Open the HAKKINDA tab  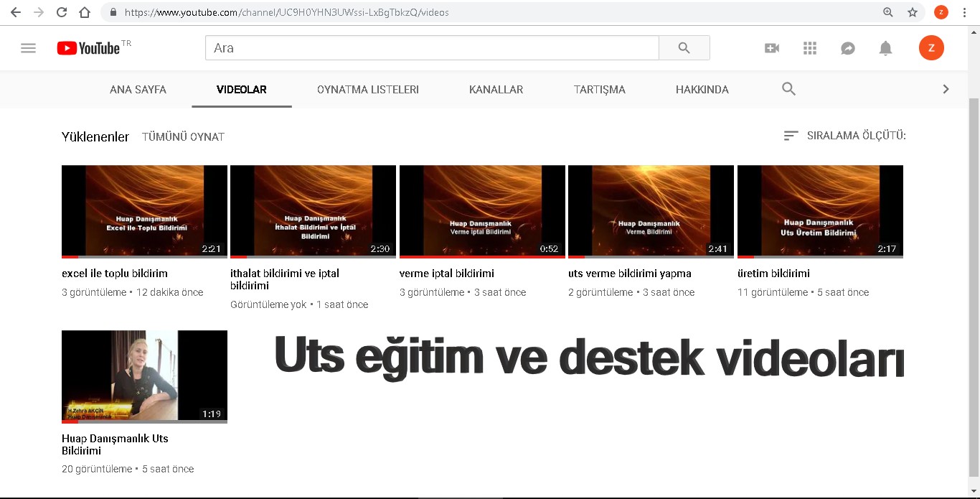(x=702, y=90)
